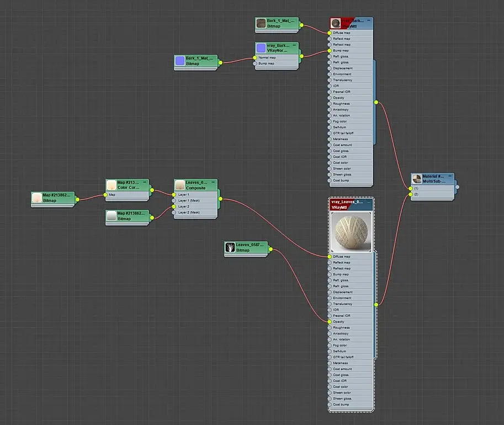Screen dimensions: 504x425
Task: Click output socket of the VRayNor node
Action: 301,56
